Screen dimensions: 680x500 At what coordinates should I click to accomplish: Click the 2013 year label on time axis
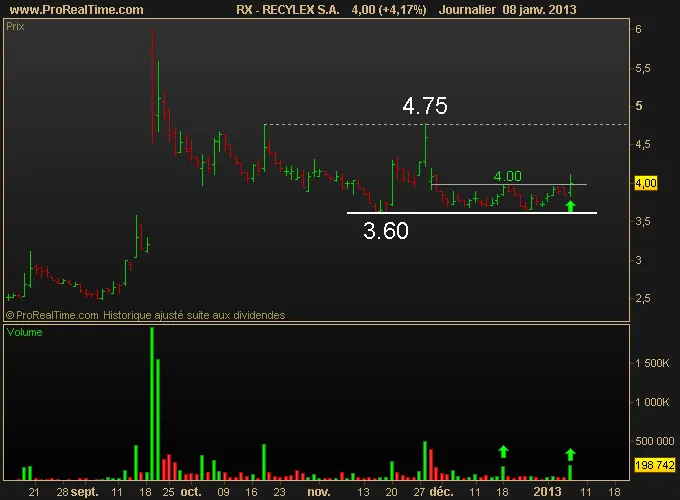click(547, 492)
